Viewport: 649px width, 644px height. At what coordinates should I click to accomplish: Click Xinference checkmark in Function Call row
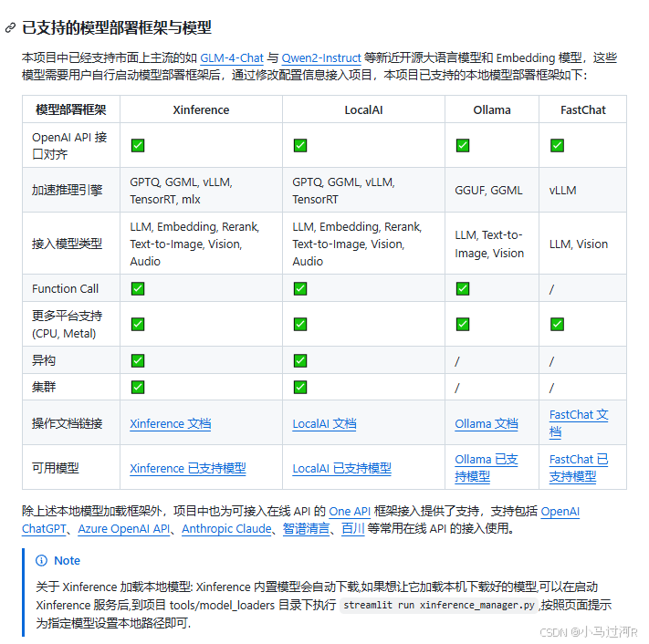[x=138, y=288]
